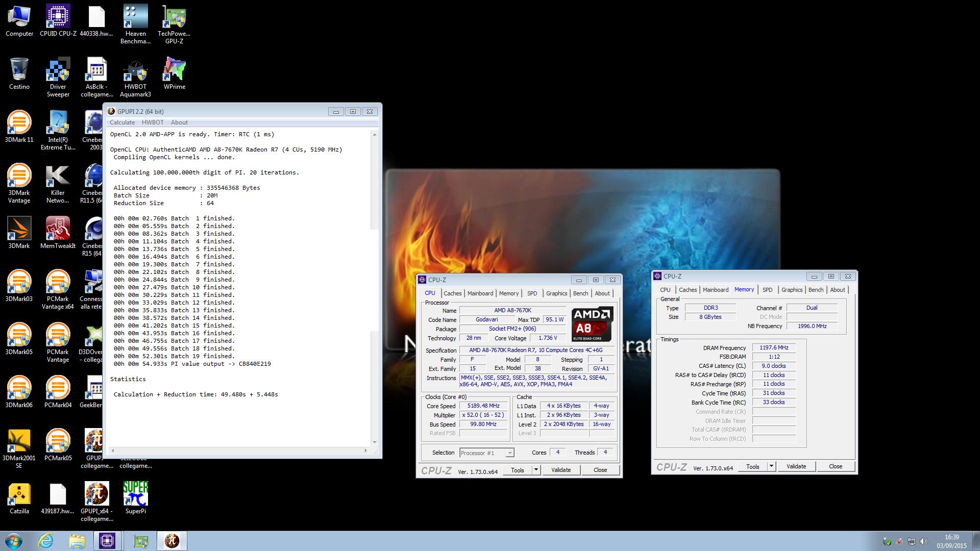Open the Windows Start menu

pyautogui.click(x=13, y=541)
